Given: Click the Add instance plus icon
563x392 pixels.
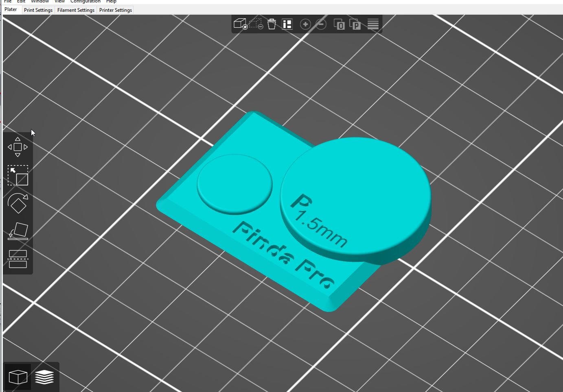Looking at the screenshot, I should [305, 24].
